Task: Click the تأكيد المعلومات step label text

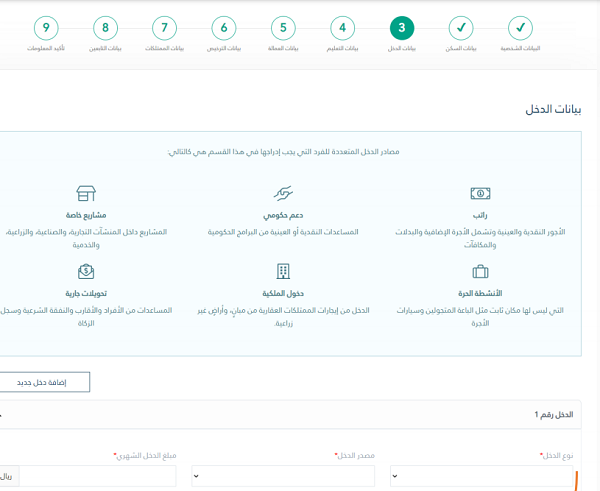Action: click(46, 49)
